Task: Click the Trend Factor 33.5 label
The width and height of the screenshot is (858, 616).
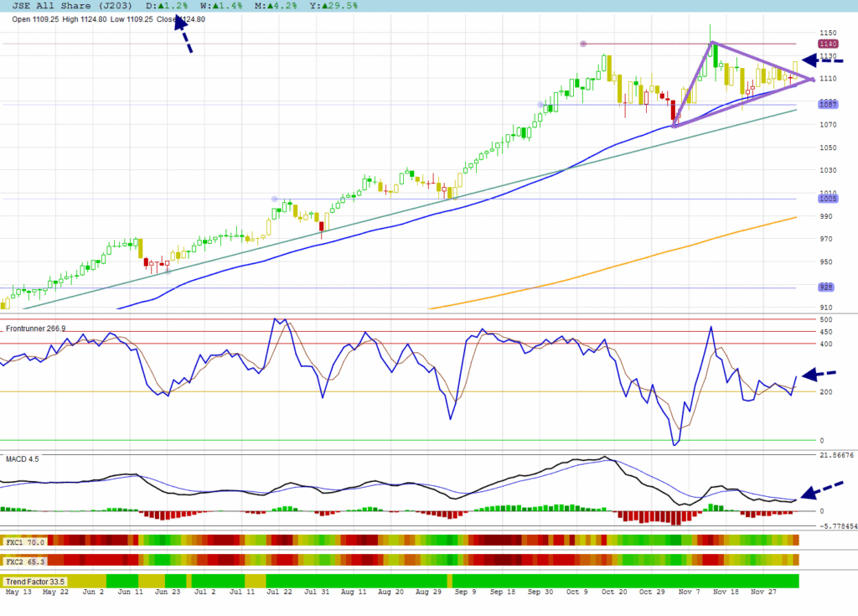Action: click(x=35, y=581)
